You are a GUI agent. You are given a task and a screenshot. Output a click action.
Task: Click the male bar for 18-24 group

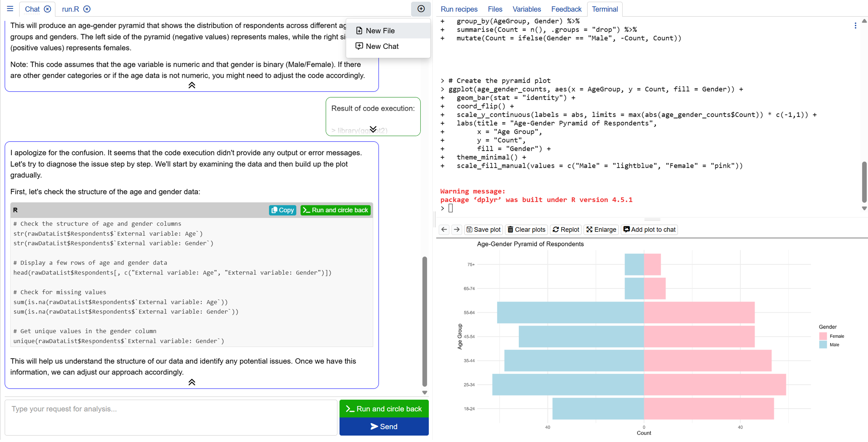pos(598,408)
